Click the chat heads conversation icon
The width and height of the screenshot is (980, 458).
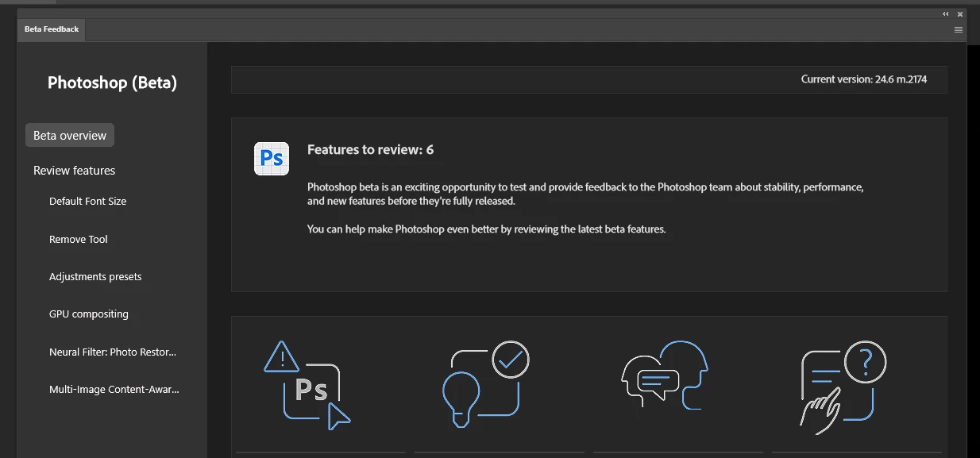pos(665,375)
